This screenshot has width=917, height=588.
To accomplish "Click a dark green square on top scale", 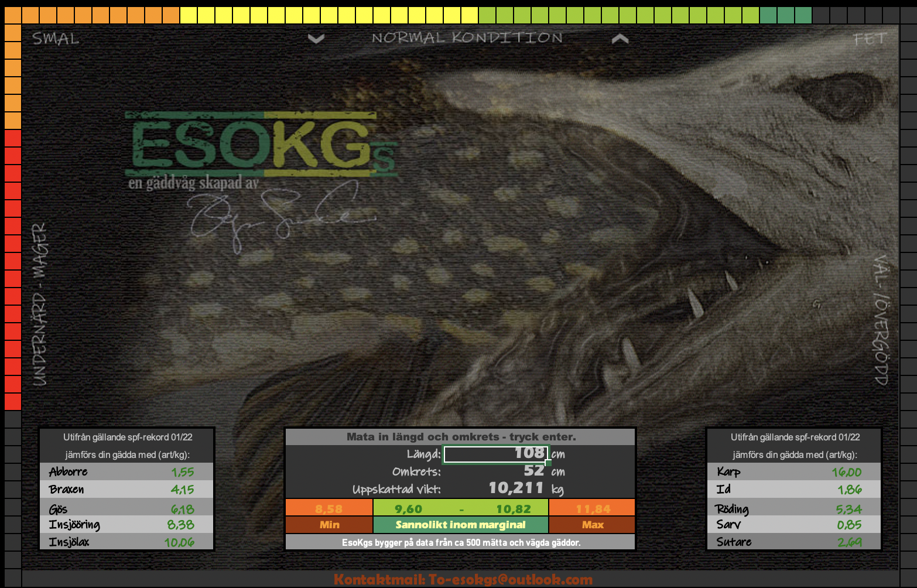I will pyautogui.click(x=786, y=15).
